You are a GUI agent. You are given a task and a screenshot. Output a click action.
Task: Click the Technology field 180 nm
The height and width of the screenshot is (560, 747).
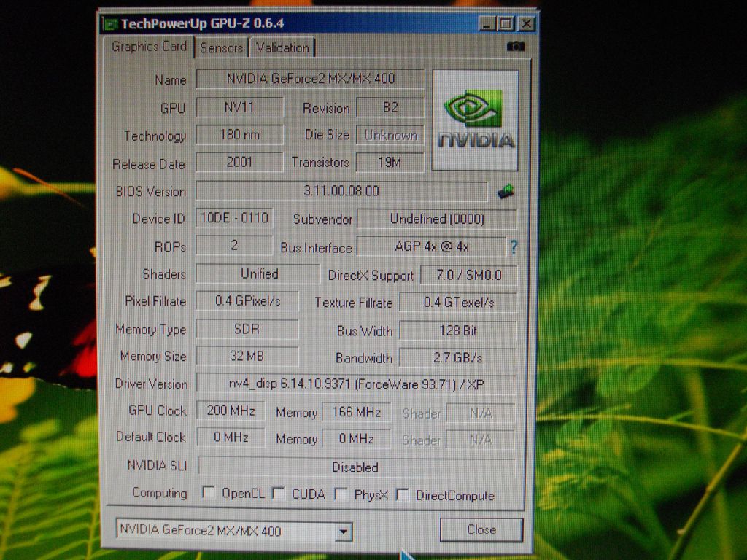(239, 135)
